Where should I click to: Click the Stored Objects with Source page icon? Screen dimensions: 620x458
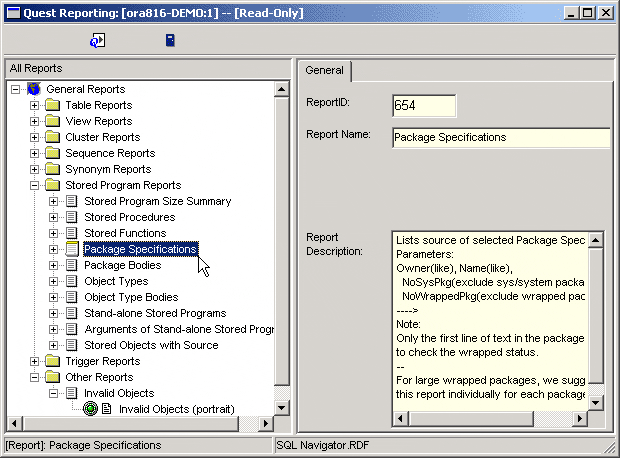[x=72, y=345]
